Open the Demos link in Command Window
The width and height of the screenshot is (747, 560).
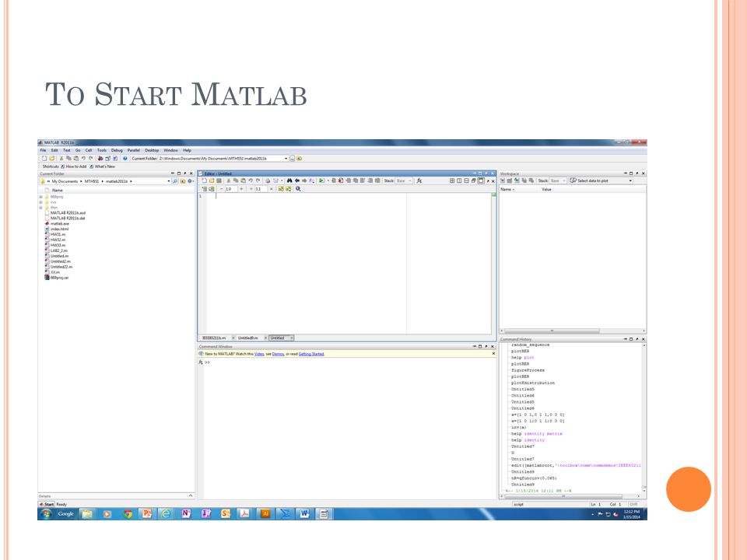[x=278, y=354]
